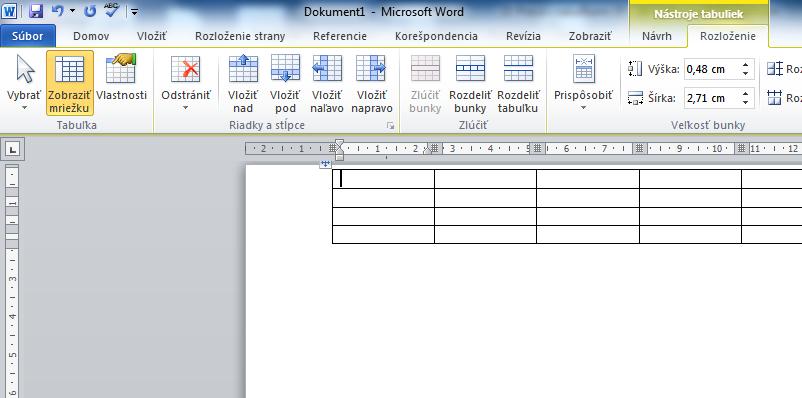Increase the Šírka value with up arrow

click(746, 94)
